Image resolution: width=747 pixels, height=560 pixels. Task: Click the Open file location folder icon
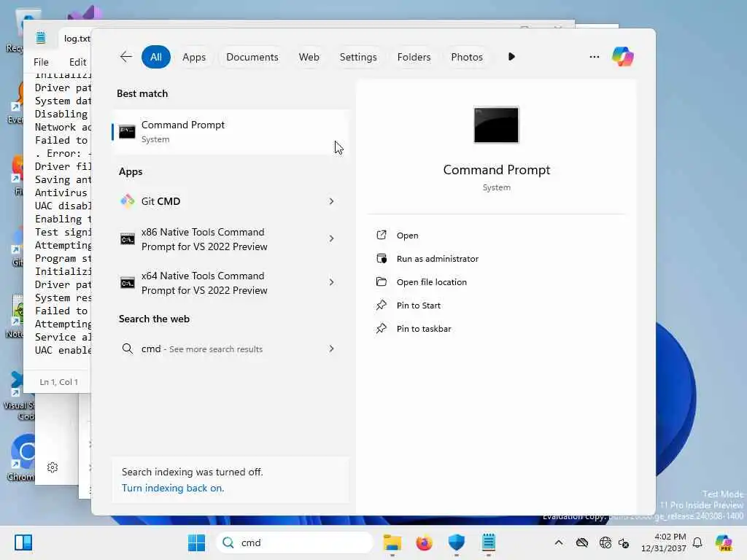[381, 281]
